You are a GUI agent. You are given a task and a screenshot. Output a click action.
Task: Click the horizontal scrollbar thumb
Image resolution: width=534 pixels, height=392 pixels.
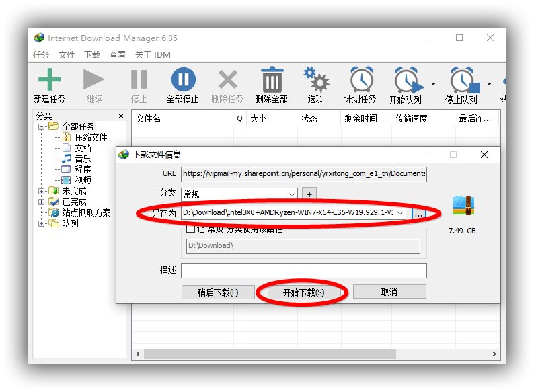(x=270, y=354)
